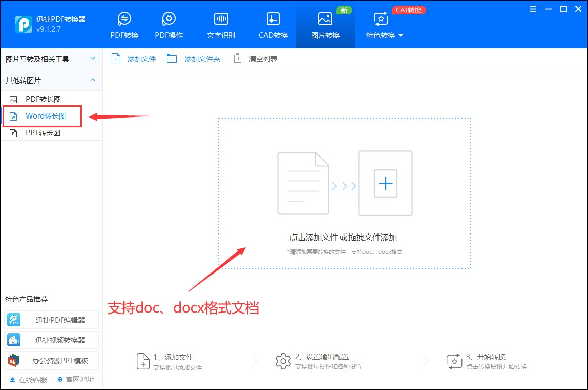Select 图片互转及相关工具 header
The image size is (588, 390).
tap(52, 59)
